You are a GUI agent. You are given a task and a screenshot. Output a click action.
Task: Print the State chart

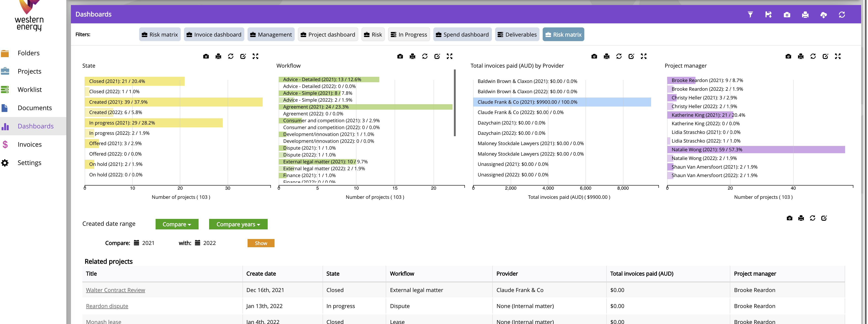218,56
